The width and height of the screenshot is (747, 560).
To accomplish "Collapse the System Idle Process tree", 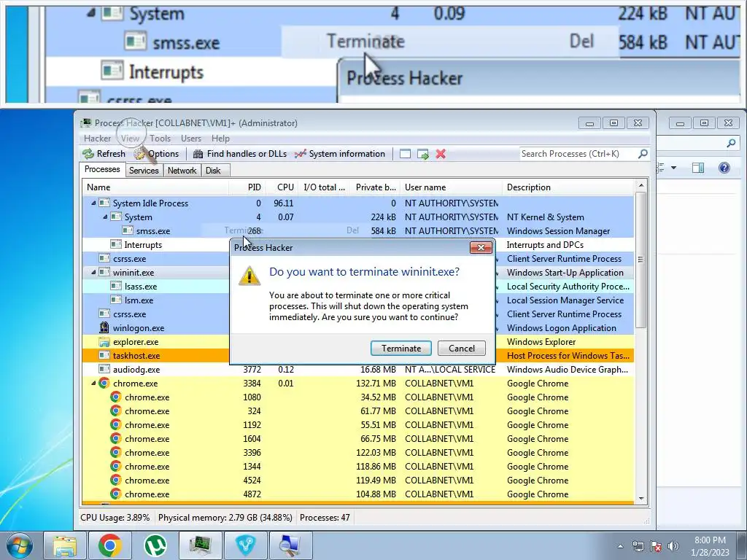I will point(93,203).
